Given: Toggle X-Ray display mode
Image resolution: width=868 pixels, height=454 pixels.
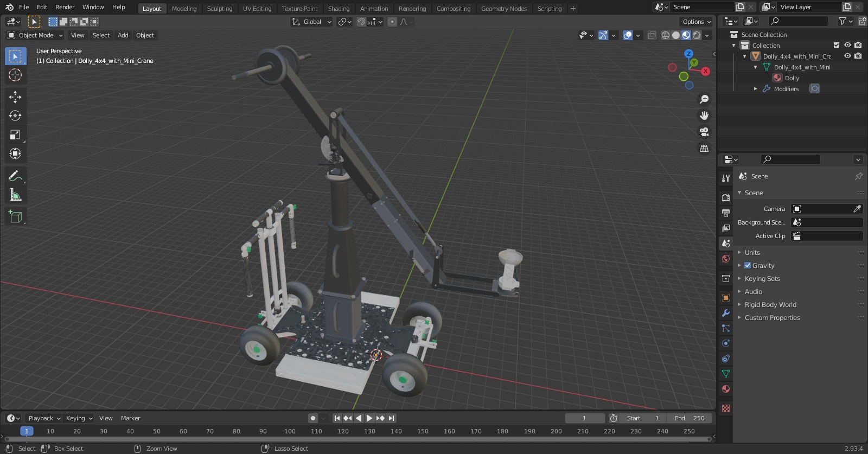Looking at the screenshot, I should (x=652, y=35).
